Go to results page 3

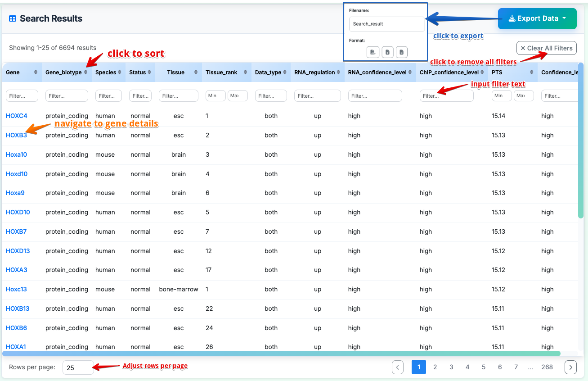point(451,367)
